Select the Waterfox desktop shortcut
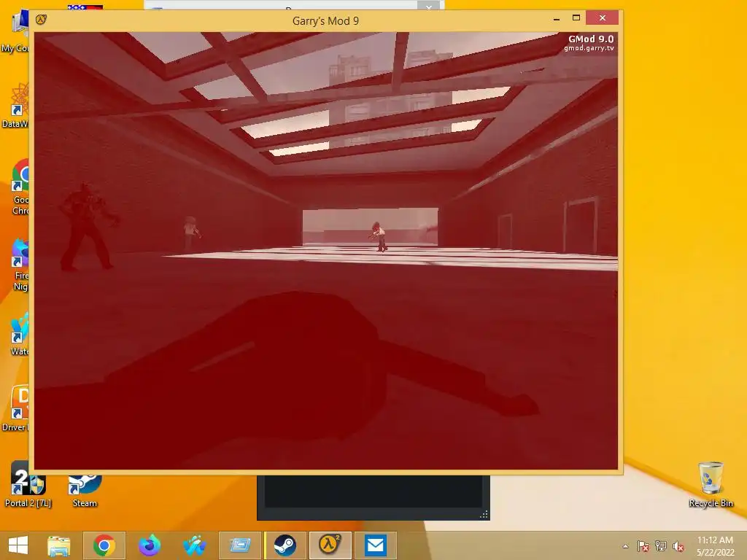 (x=18, y=333)
